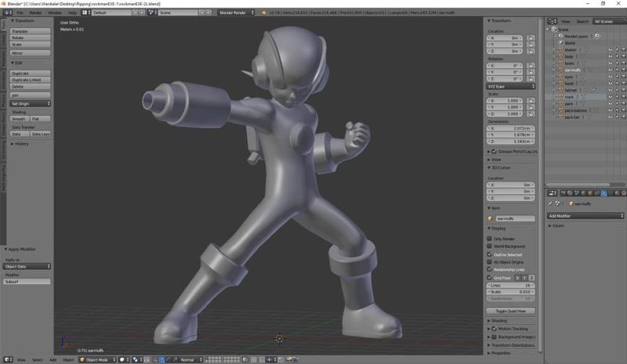Click the Dimensions X value field

pyautogui.click(x=511, y=128)
